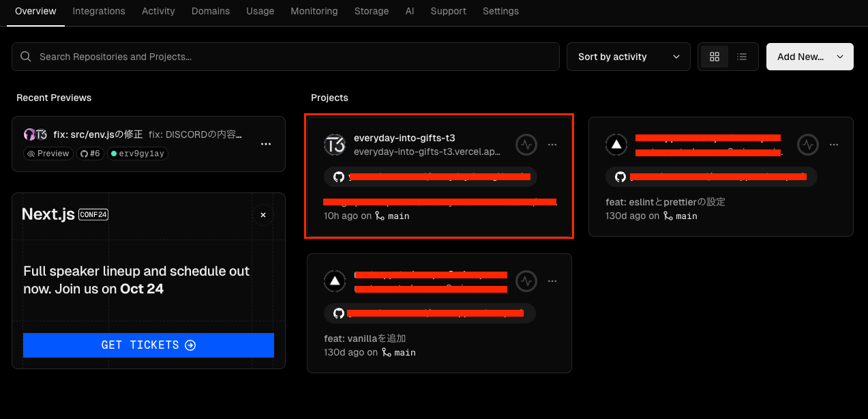Click commit message feat: eslintとprettierの設定

click(665, 202)
